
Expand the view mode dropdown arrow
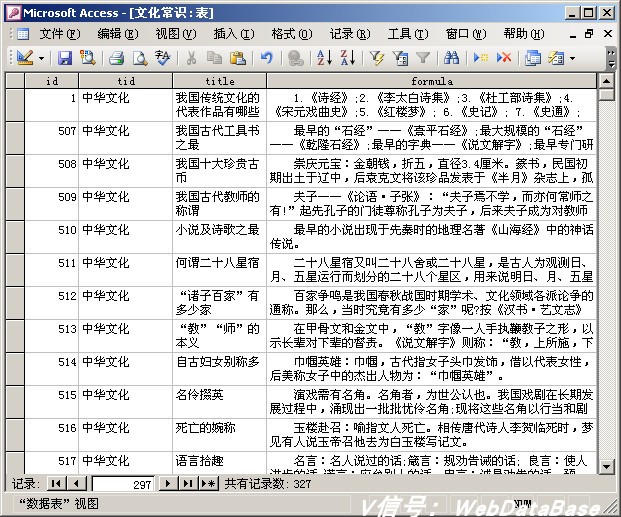point(41,59)
